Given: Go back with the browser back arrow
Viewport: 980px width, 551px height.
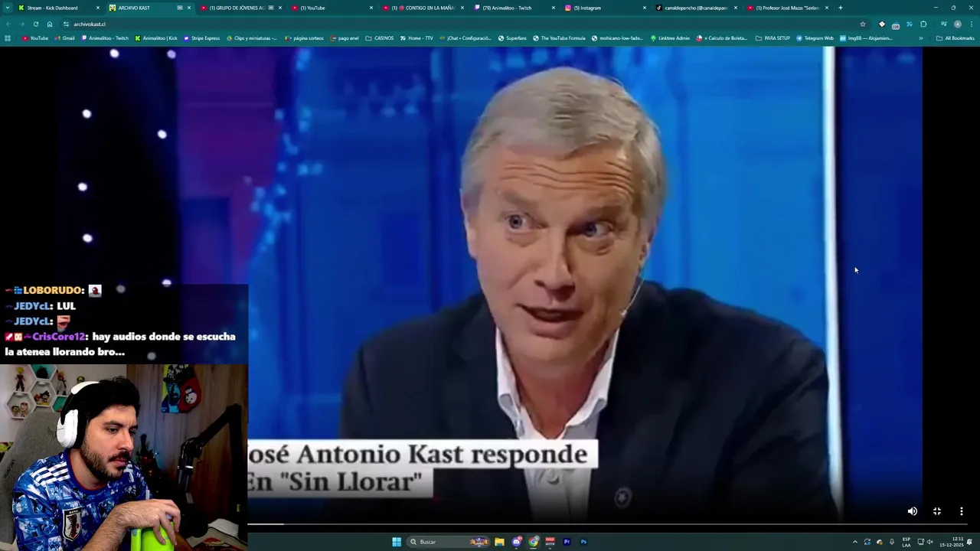Looking at the screenshot, I should tap(8, 24).
